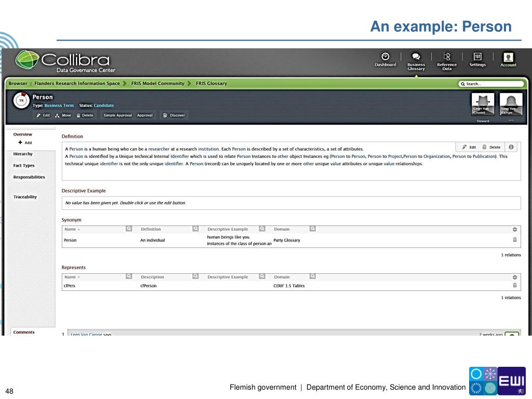Viewport: 532px width, 399px height.
Task: Open Flanders Research Information Space breadcrumb
Action: tap(77, 84)
